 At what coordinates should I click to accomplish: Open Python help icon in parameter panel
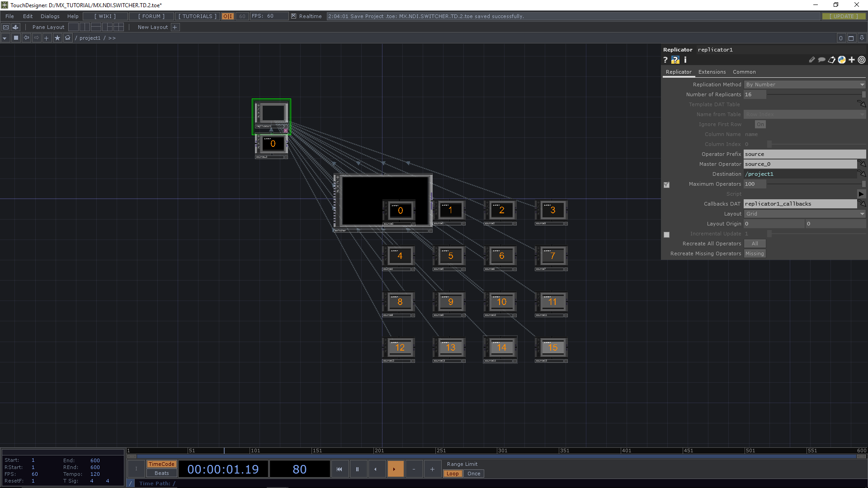(x=675, y=60)
